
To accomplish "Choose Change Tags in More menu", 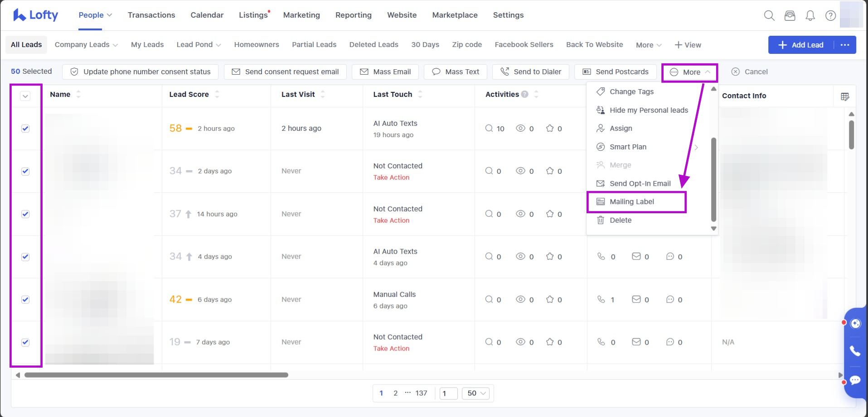I will point(631,92).
